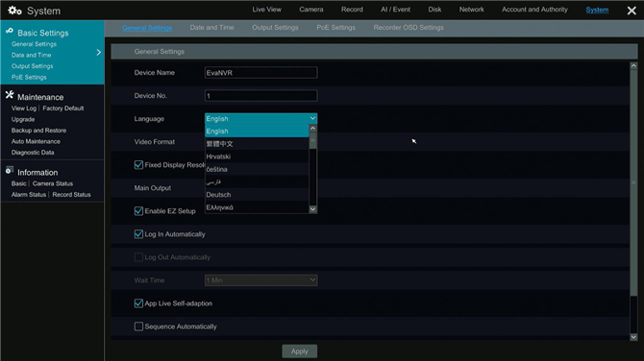Click the Device No. input field
This screenshot has width=644, height=361.
coord(260,96)
